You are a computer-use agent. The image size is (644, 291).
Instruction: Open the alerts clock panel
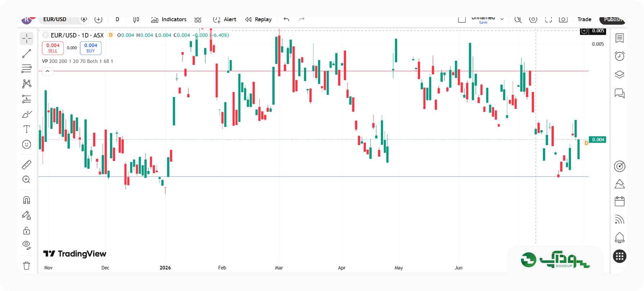click(620, 56)
